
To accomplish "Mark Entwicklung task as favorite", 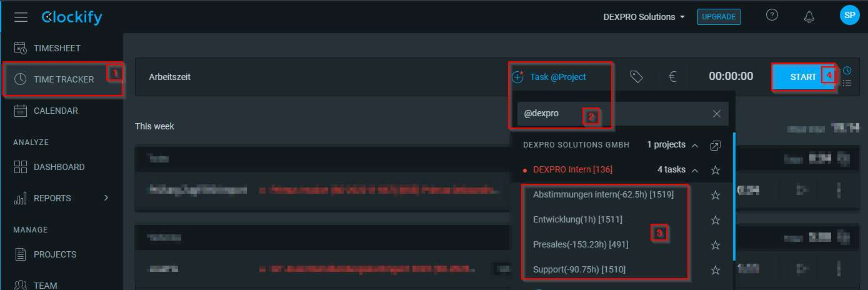I will coord(716,220).
